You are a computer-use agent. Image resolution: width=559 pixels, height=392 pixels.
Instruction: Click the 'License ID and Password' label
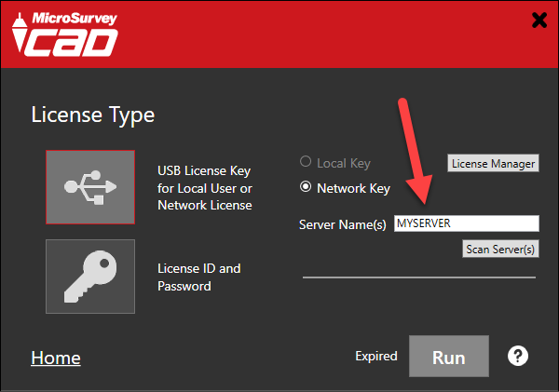pyautogui.click(x=199, y=277)
